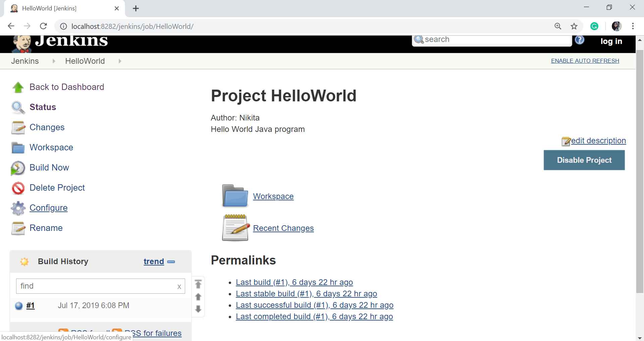Click the Delete Project red prohibition icon
Screen dimensions: 644x341
pos(18,188)
